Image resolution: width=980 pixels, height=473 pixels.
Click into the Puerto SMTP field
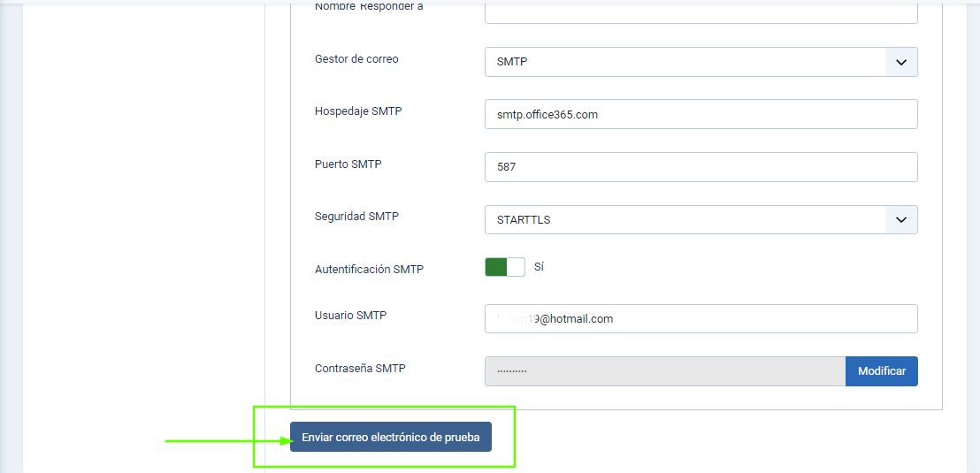click(701, 167)
